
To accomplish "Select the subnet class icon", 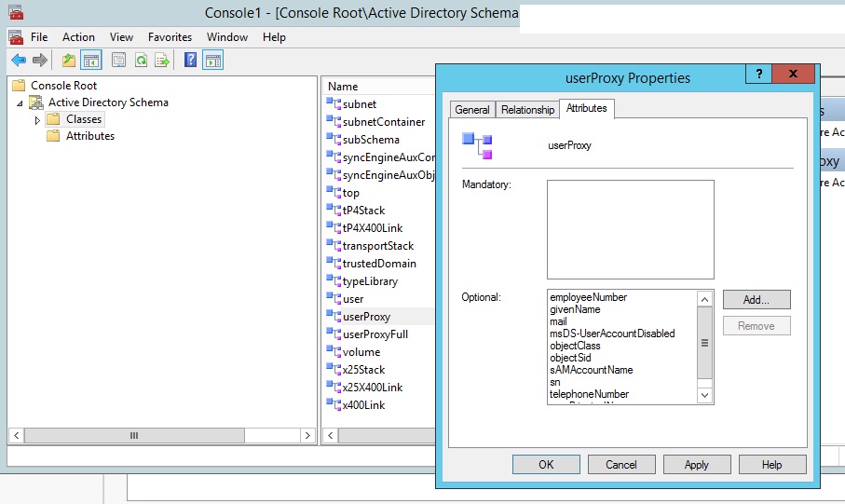I will pyautogui.click(x=334, y=102).
